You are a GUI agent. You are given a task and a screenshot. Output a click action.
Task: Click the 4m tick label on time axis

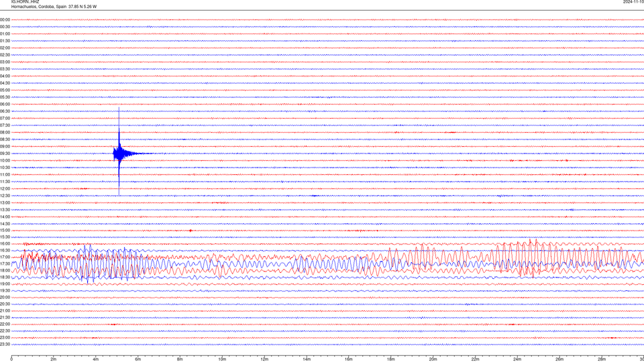(x=96, y=359)
